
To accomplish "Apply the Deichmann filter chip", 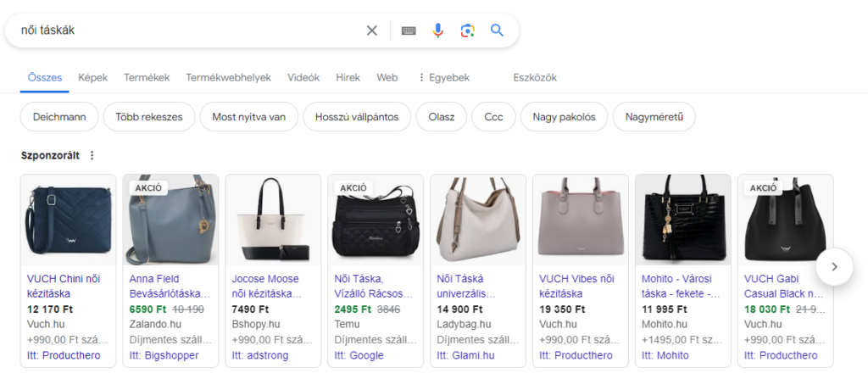I will click(59, 117).
